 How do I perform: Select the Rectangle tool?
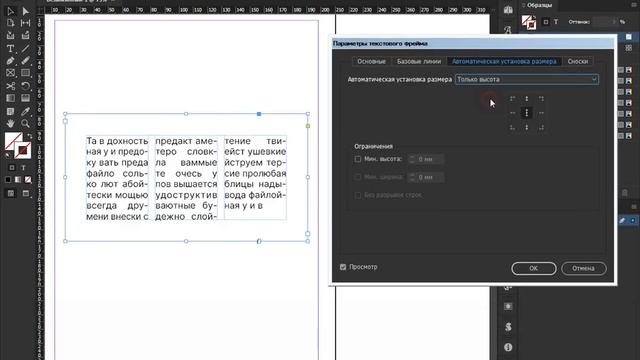click(25, 73)
